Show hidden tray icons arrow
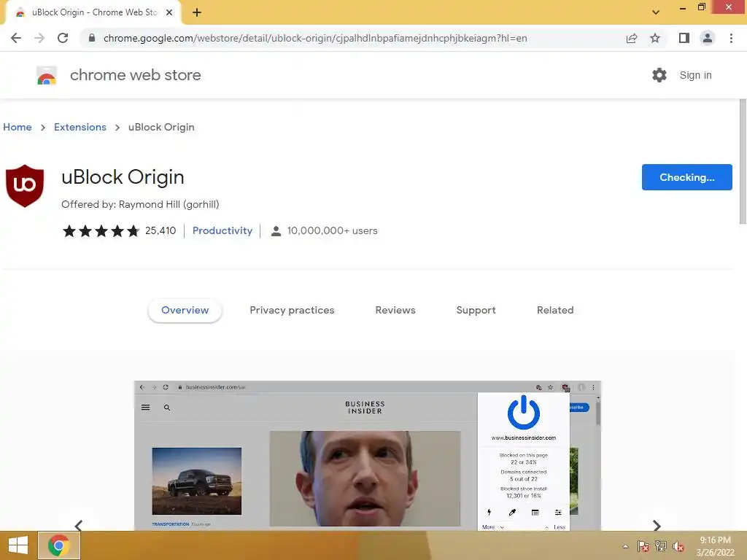 click(x=625, y=546)
